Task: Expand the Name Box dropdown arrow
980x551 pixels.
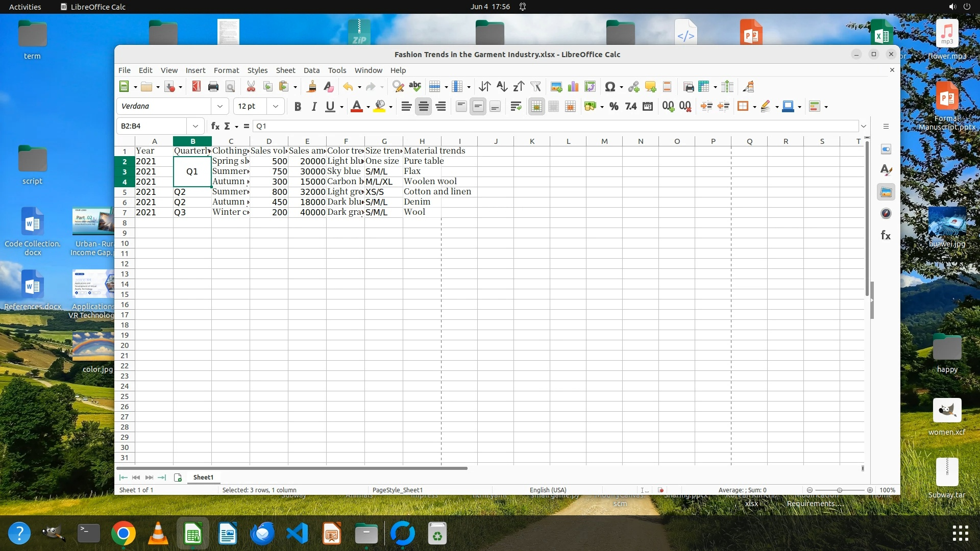Action: 195,126
